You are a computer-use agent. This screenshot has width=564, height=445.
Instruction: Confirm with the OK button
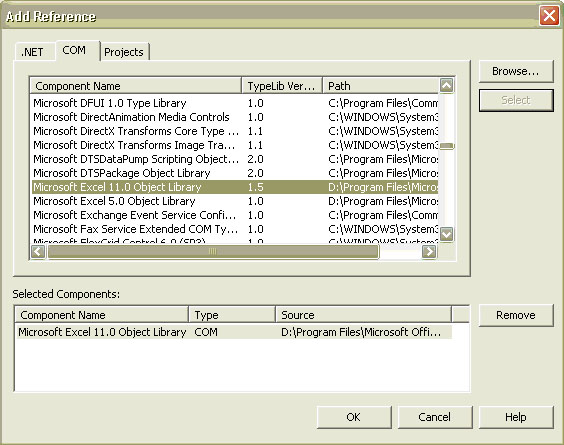coord(354,417)
